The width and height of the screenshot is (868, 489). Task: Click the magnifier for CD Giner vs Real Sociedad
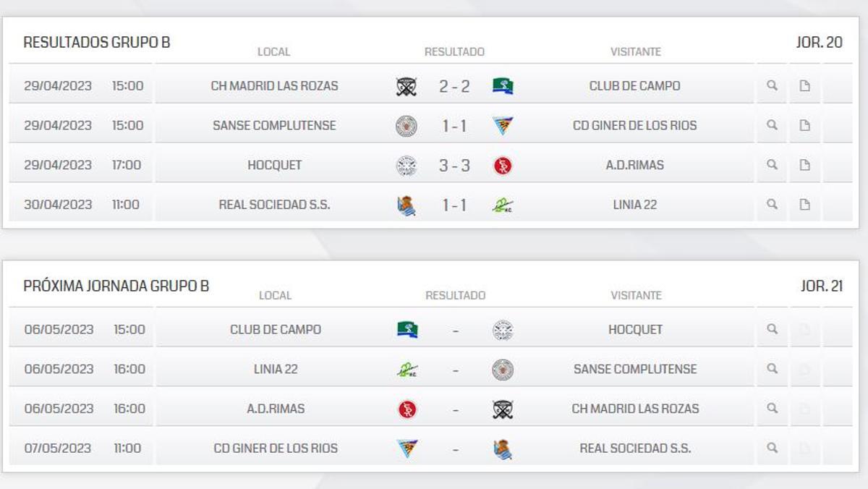773,448
